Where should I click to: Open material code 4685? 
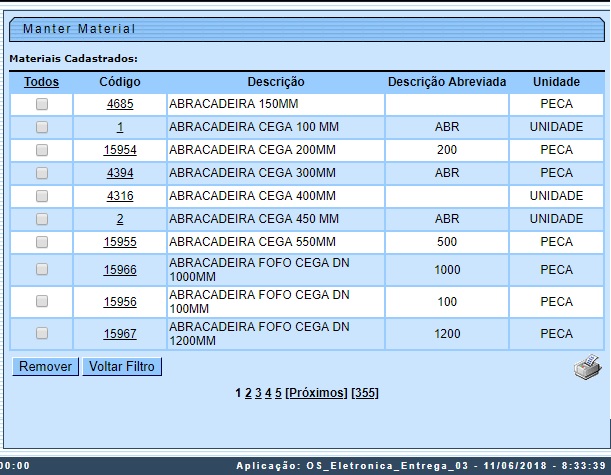point(120,104)
